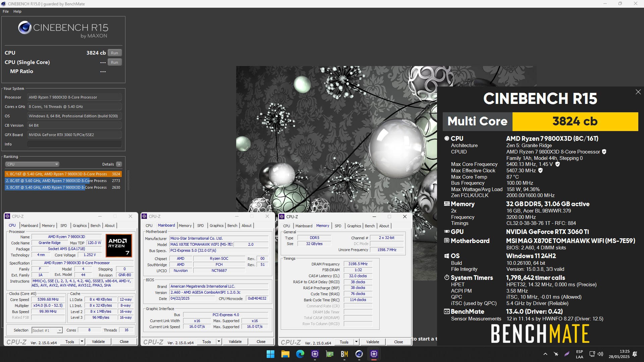Click the CPU chip icon in BenchMate panel
Screen dimensions: 644x362
click(x=447, y=138)
